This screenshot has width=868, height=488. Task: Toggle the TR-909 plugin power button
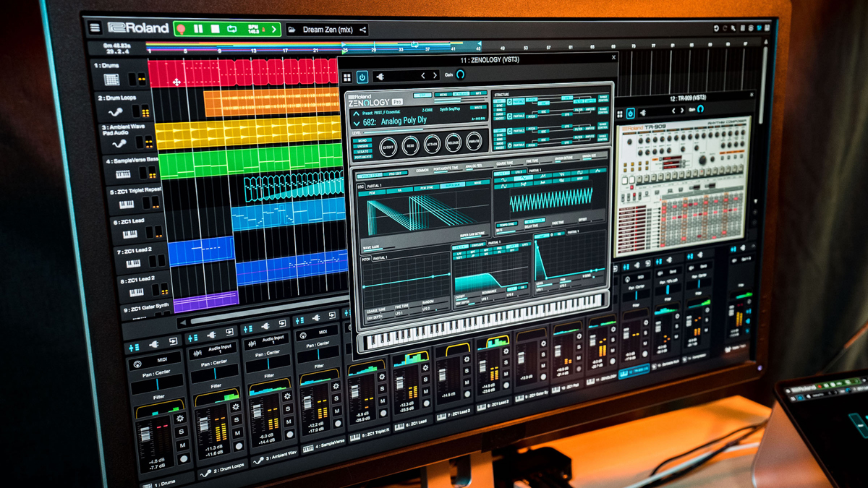point(631,114)
